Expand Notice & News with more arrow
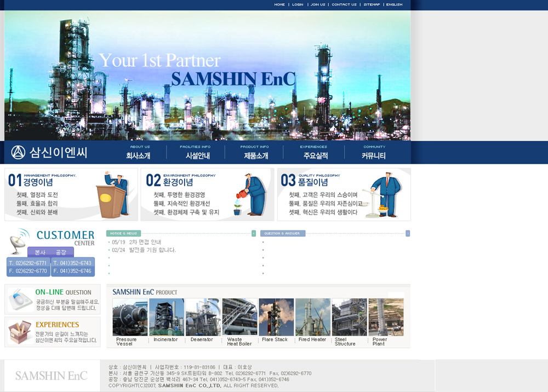Screen dimensions: 548x392 [x=254, y=233]
